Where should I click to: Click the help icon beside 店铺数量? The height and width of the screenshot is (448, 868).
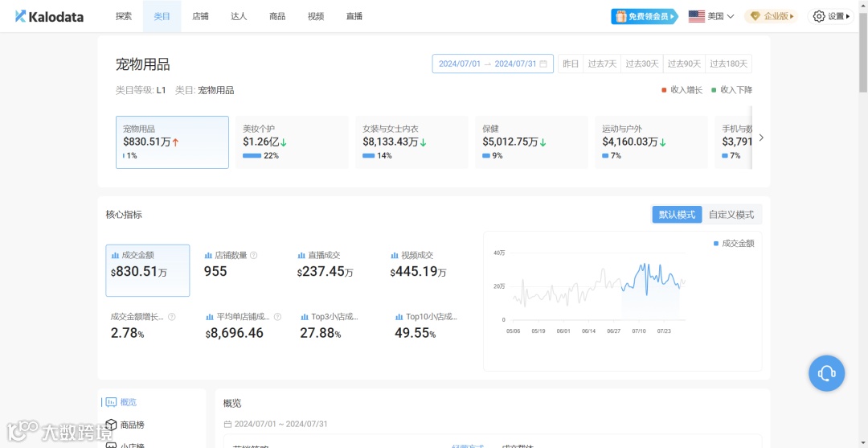coord(253,255)
